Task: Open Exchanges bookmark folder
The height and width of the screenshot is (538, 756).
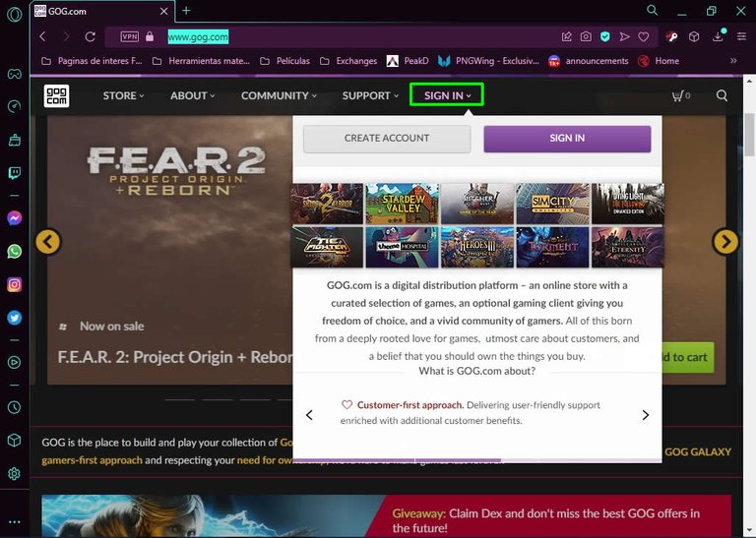Action: tap(348, 61)
